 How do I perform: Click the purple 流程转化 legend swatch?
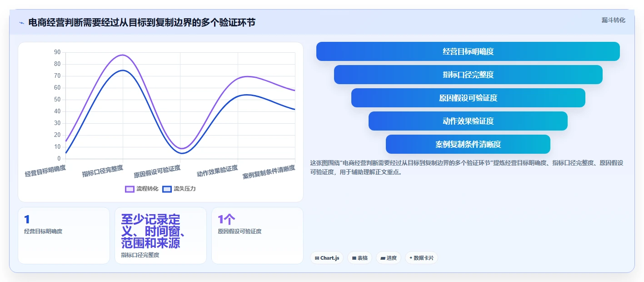click(x=130, y=189)
